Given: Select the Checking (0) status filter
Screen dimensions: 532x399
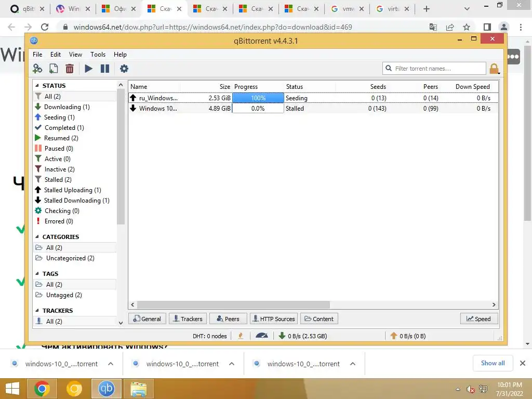Looking at the screenshot, I should coord(62,211).
